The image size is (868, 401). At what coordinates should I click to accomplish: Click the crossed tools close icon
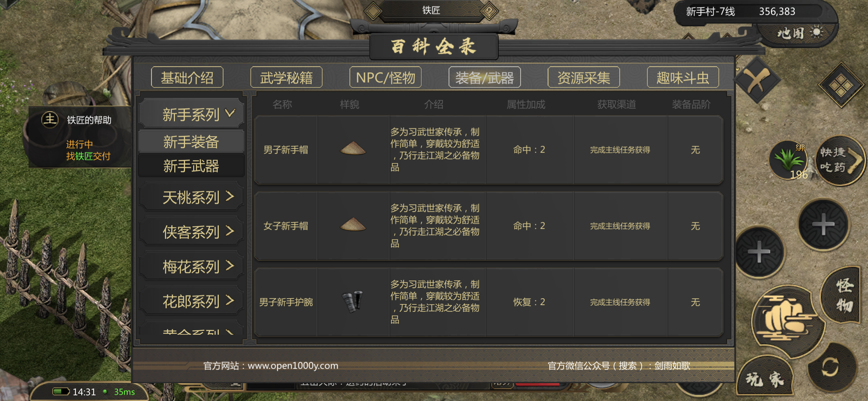point(757,81)
